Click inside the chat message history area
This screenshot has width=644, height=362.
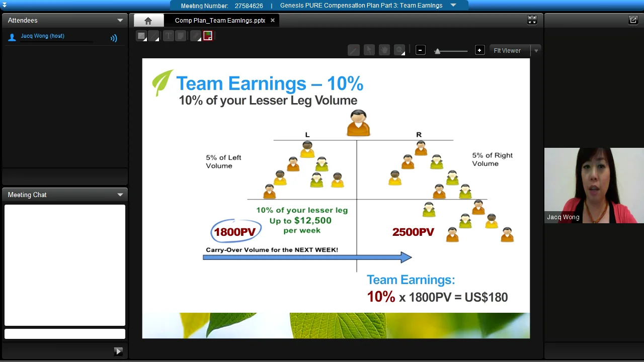(65, 265)
